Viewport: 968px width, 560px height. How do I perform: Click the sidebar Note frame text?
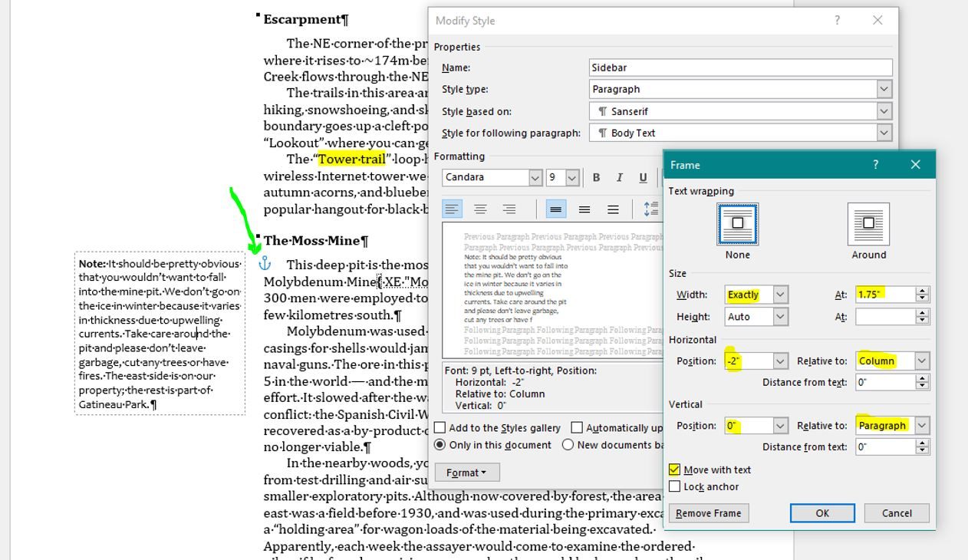[160, 334]
